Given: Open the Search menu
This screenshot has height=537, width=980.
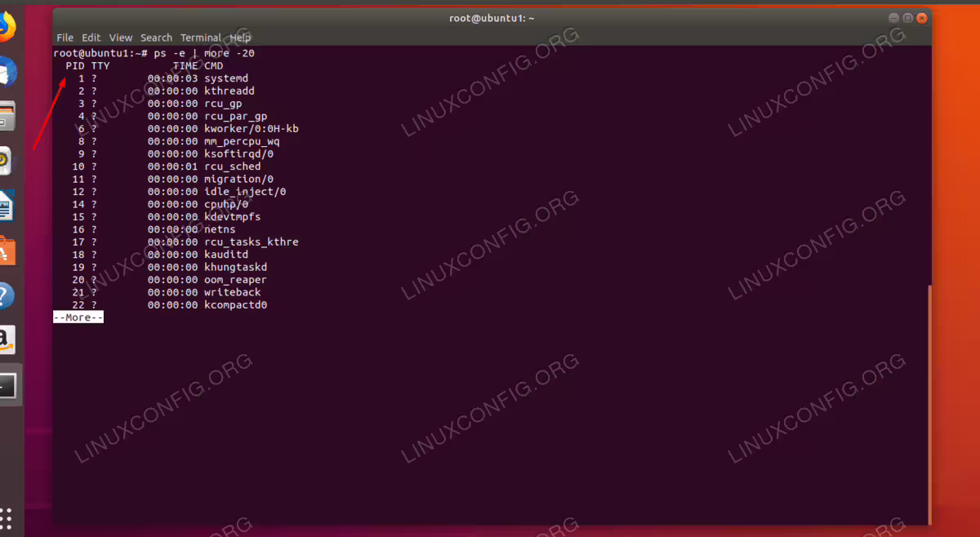Looking at the screenshot, I should coord(156,38).
